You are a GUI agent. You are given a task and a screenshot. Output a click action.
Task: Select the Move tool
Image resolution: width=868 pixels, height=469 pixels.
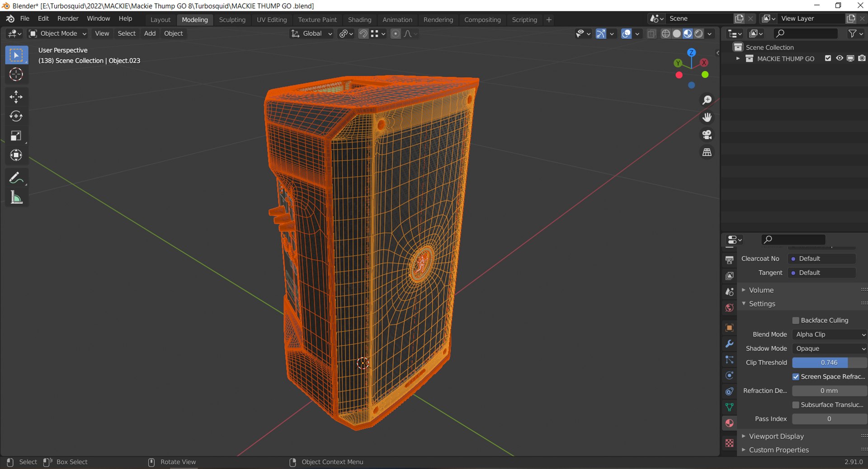16,97
